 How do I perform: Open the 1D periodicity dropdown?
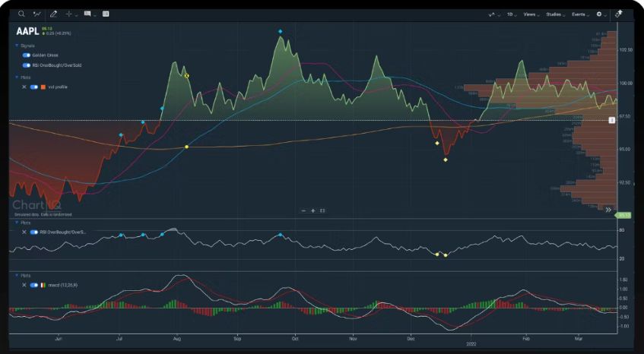pyautogui.click(x=512, y=14)
